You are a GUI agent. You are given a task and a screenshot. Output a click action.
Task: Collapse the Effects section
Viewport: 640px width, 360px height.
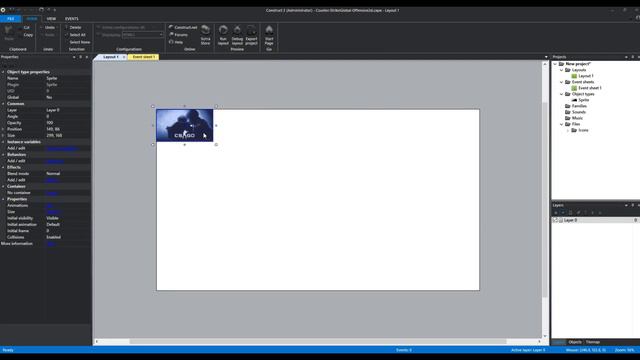click(3, 167)
